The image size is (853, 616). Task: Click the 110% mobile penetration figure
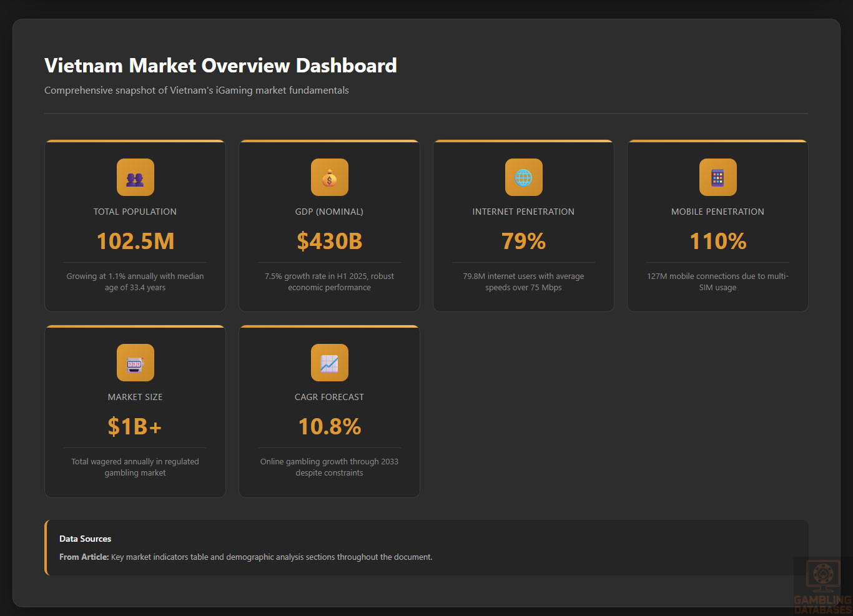coord(717,242)
